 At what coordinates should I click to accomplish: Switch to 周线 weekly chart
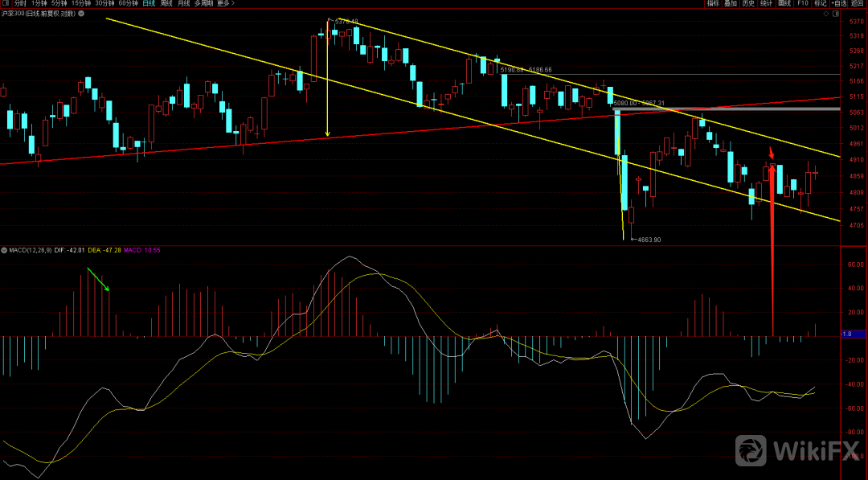(x=167, y=4)
